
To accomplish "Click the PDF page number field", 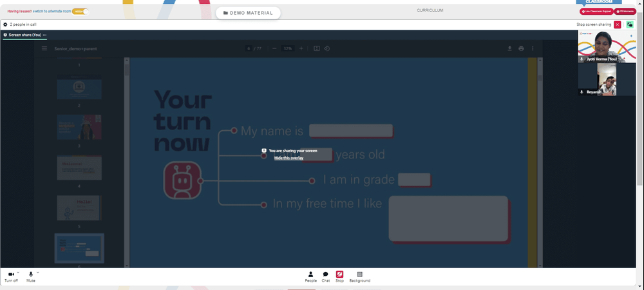I will 249,48.
